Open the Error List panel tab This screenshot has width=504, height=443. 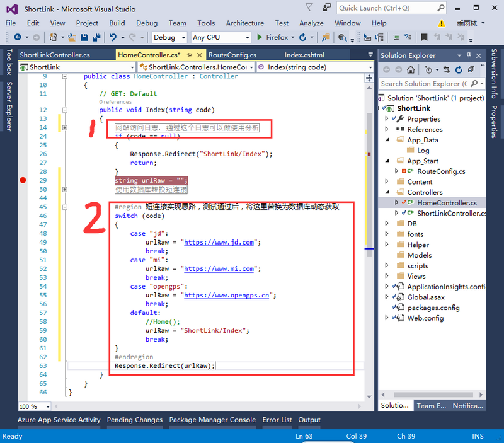click(277, 420)
